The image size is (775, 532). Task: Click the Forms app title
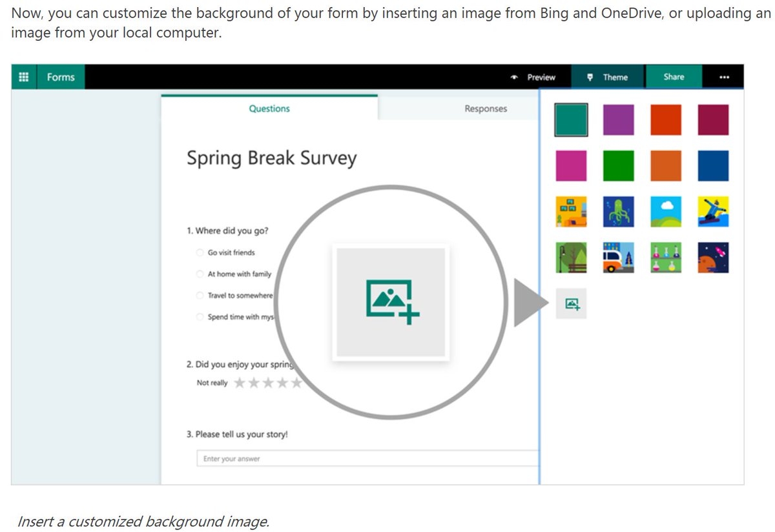[x=61, y=77]
